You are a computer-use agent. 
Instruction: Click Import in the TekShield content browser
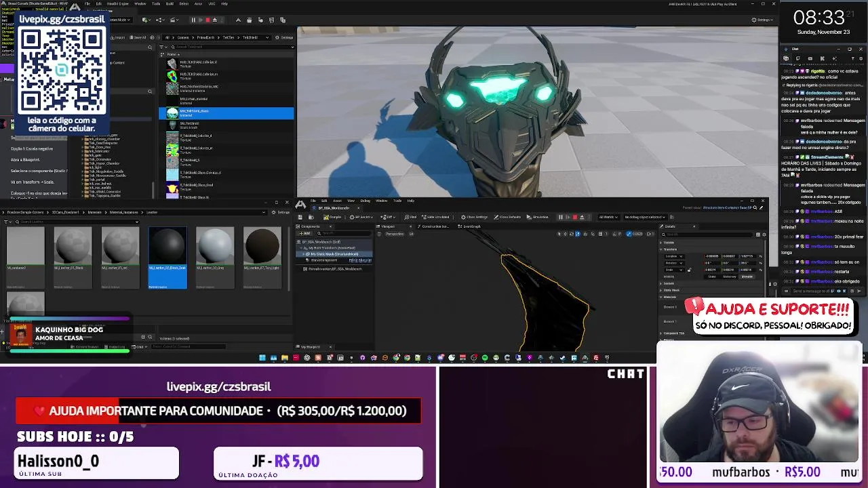(x=119, y=37)
